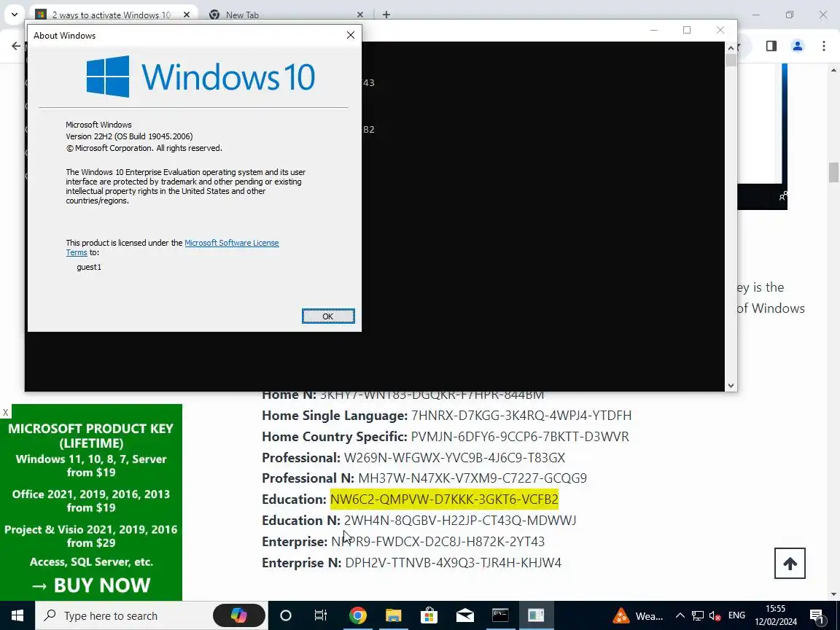Select highlighted Education key NW6C2-QMPVW-D7KKK-3GKT6-VCFB2
840x630 pixels.
point(444,499)
